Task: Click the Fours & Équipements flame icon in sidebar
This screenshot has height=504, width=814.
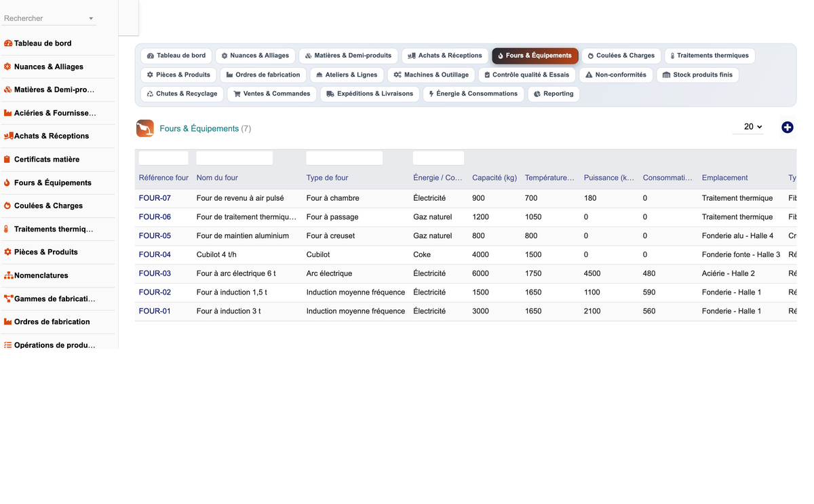Action: pos(8,182)
